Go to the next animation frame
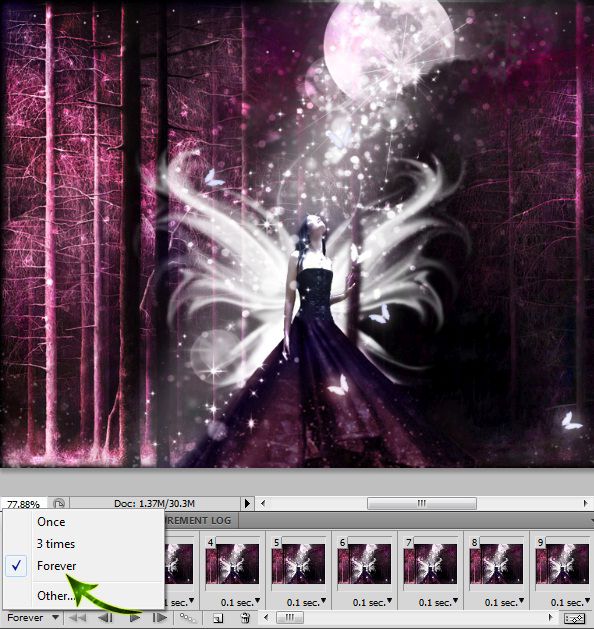 [x=160, y=618]
